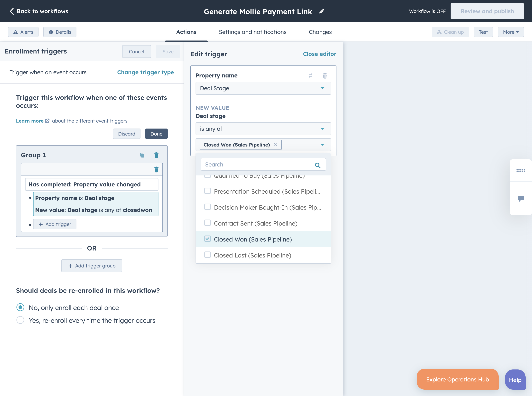
Task: Click Add trigger button
Action: pyautogui.click(x=55, y=224)
